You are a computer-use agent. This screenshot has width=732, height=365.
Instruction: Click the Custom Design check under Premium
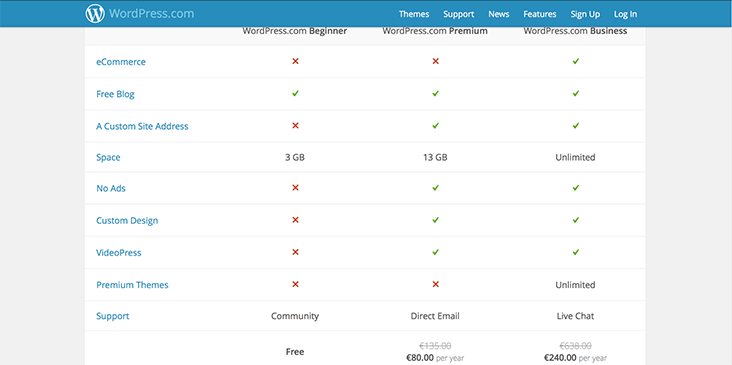pos(436,220)
